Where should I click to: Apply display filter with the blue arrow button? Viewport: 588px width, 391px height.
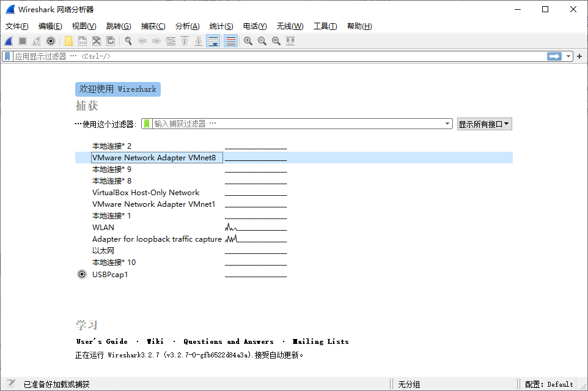coord(554,56)
